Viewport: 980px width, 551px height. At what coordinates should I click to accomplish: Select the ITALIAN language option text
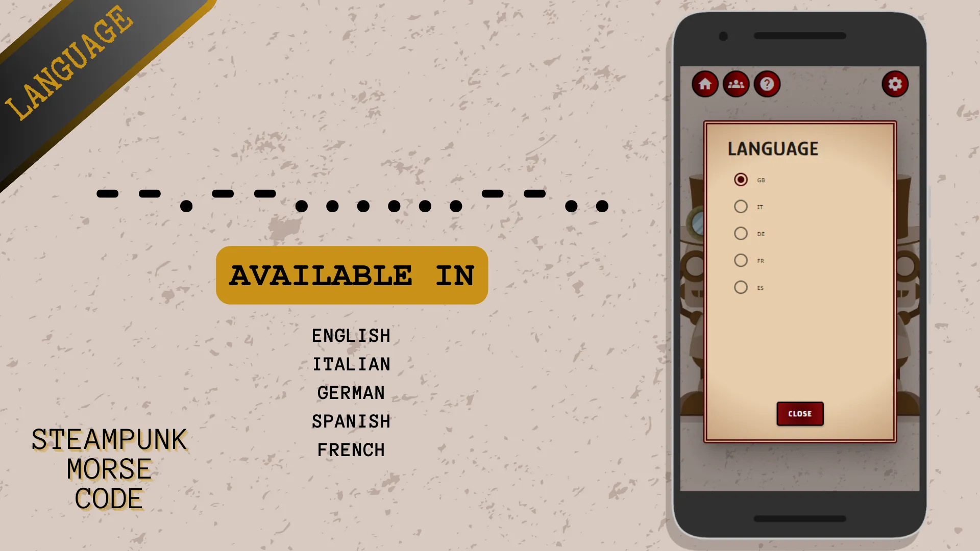[758, 207]
